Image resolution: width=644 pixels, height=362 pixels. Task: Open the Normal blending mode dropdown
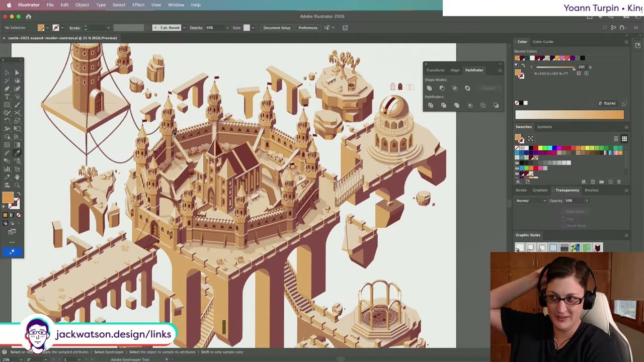tap(531, 201)
